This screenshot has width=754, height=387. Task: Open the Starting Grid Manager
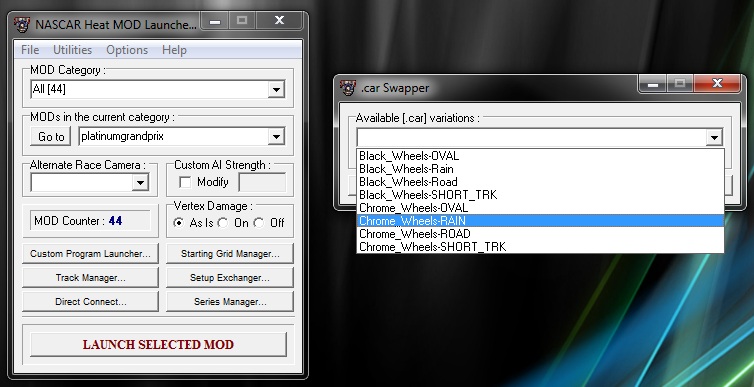pyautogui.click(x=230, y=254)
